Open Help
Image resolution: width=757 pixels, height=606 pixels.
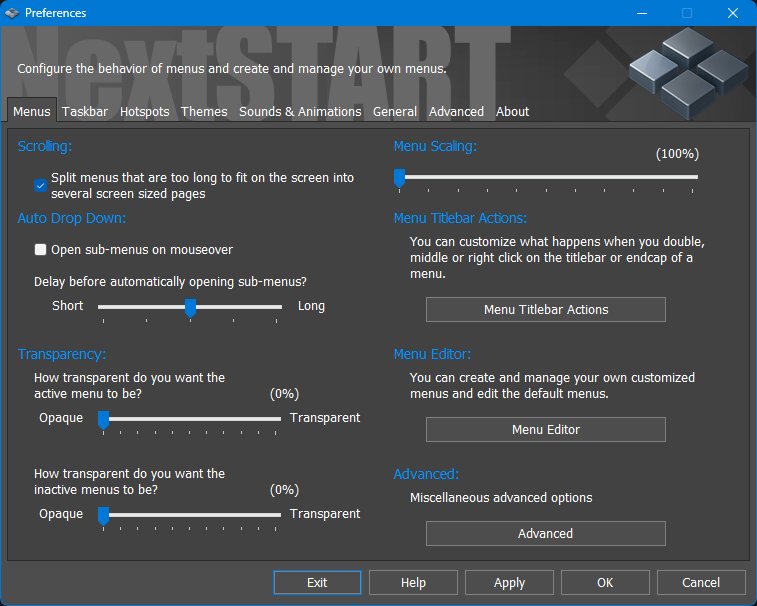pos(413,583)
